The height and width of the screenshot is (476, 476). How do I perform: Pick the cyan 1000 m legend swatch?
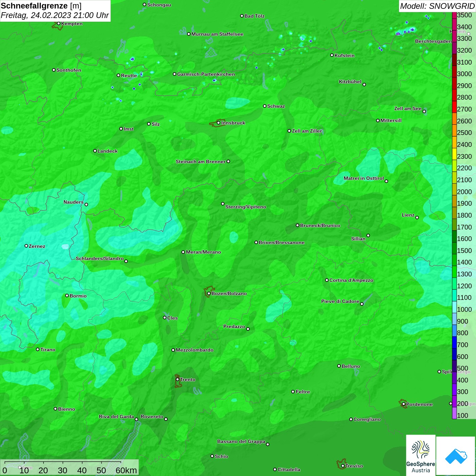tap(454, 307)
